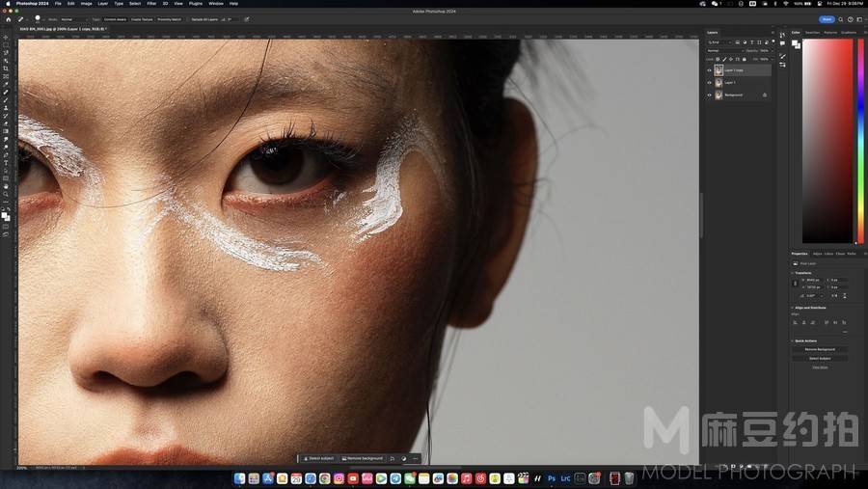
Task: Open Photoshop from the Dock
Action: pyautogui.click(x=552, y=478)
